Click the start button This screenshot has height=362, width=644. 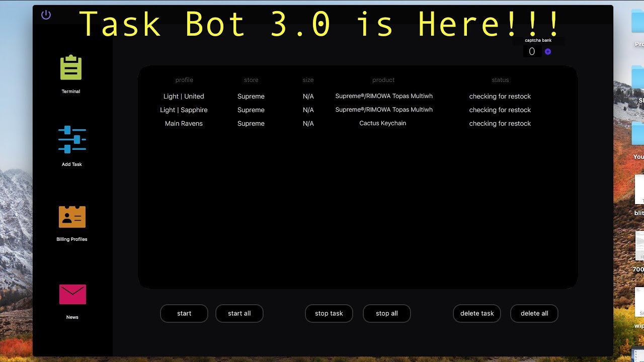184,313
